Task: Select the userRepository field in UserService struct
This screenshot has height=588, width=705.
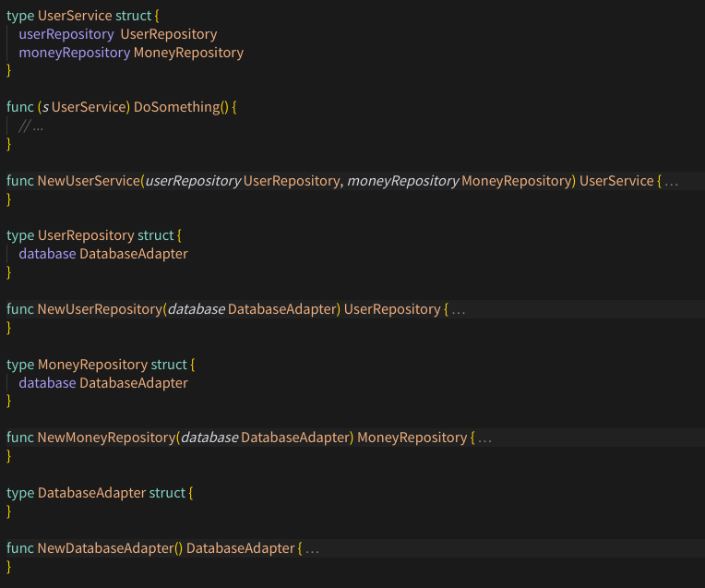Action: [65, 34]
